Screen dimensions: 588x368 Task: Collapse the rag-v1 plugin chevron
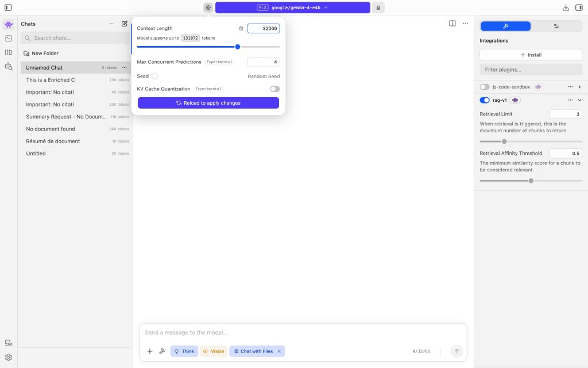pyautogui.click(x=579, y=100)
